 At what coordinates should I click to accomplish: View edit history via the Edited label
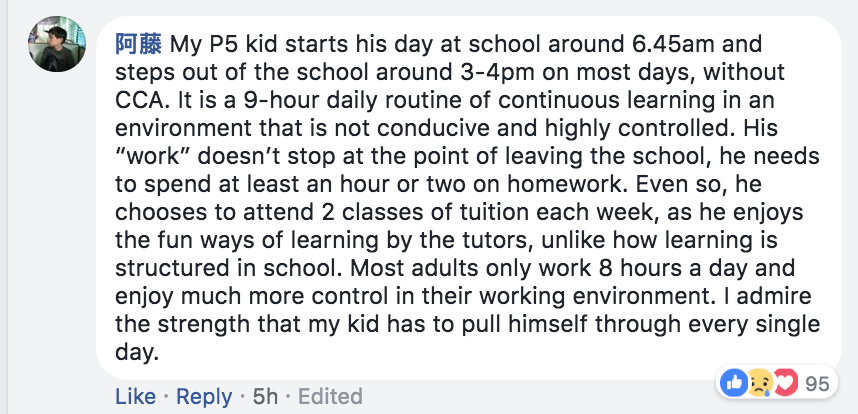pyautogui.click(x=330, y=396)
